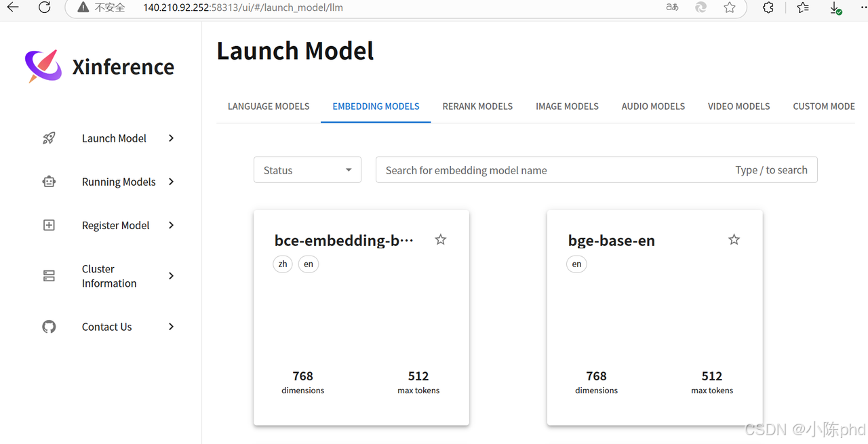The width and height of the screenshot is (868, 444).
Task: Click the plus-box icon beside Register Model
Action: pos(49,225)
